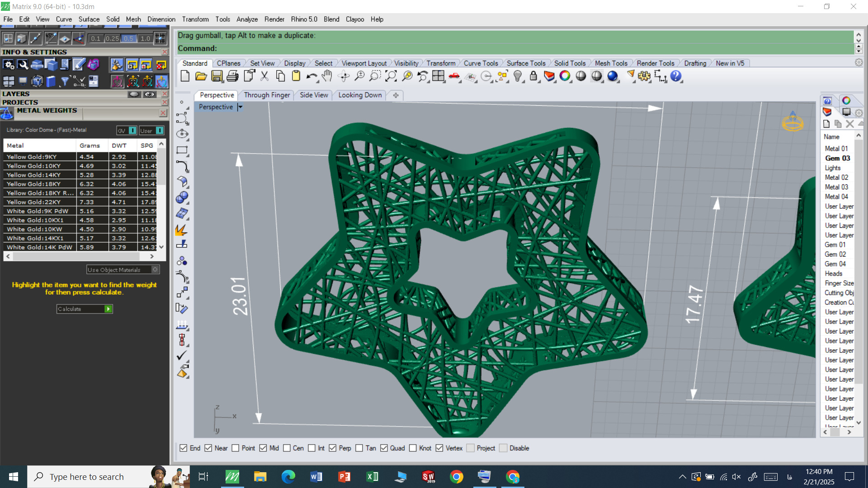Switch to the Mesh Tools toolbar tab
This screenshot has width=868, height=488.
click(611, 63)
